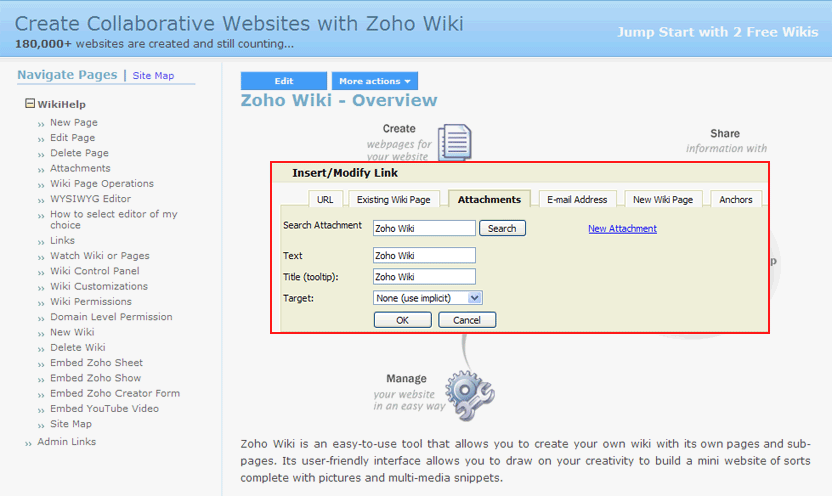Confirm the link dialog with OK
Viewport: 832px width, 496px height.
click(402, 320)
